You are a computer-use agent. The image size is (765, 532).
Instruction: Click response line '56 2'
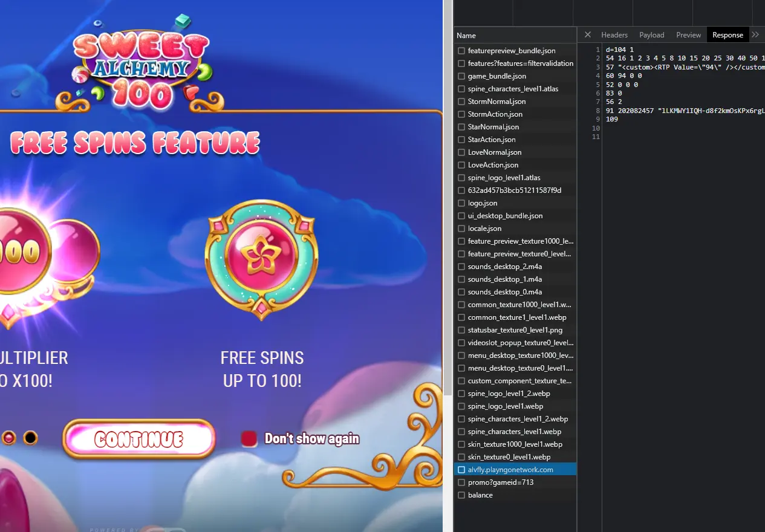point(613,102)
